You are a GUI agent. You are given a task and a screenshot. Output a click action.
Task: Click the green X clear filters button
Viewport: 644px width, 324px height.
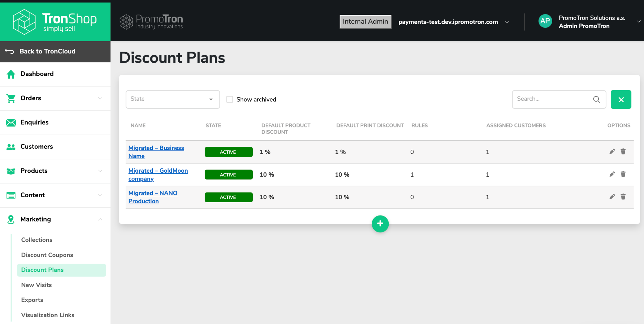point(621,99)
